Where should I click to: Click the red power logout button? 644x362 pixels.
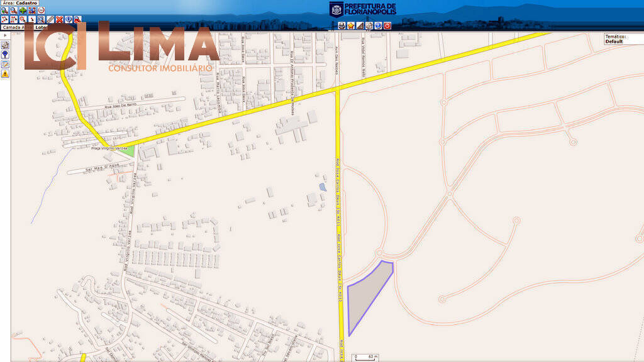pos(387,26)
